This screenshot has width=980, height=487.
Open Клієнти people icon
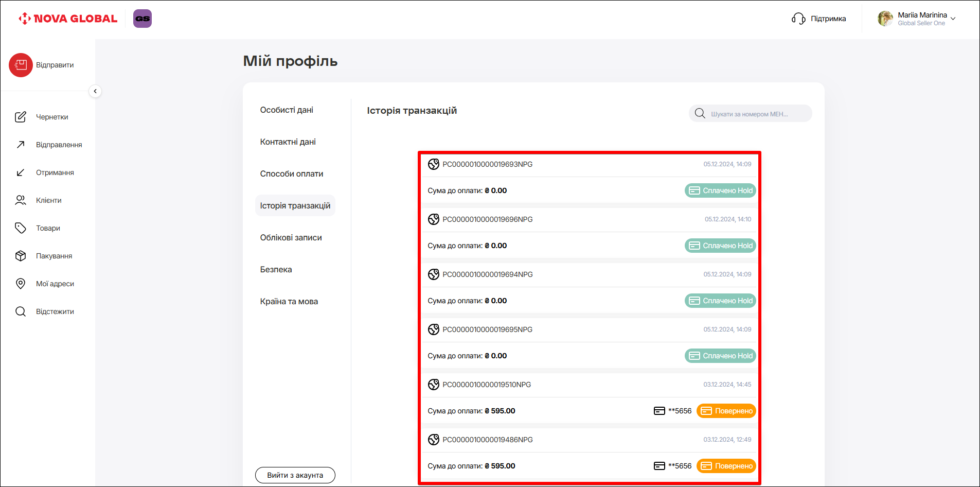pyautogui.click(x=21, y=200)
